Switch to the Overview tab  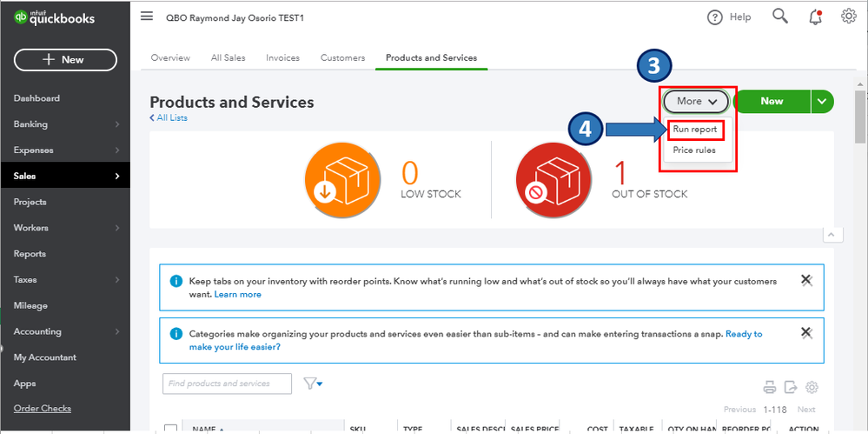170,57
